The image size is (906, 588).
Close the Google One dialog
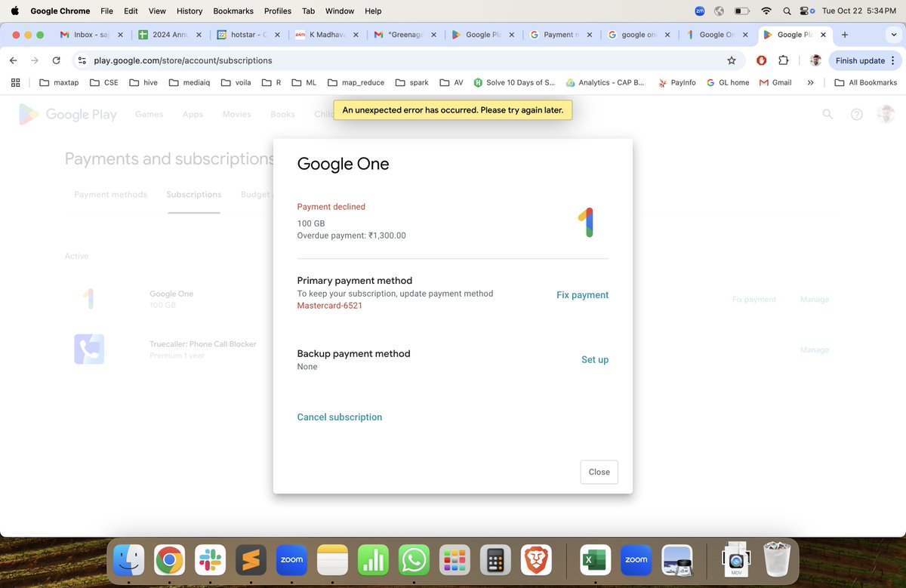pyautogui.click(x=599, y=472)
